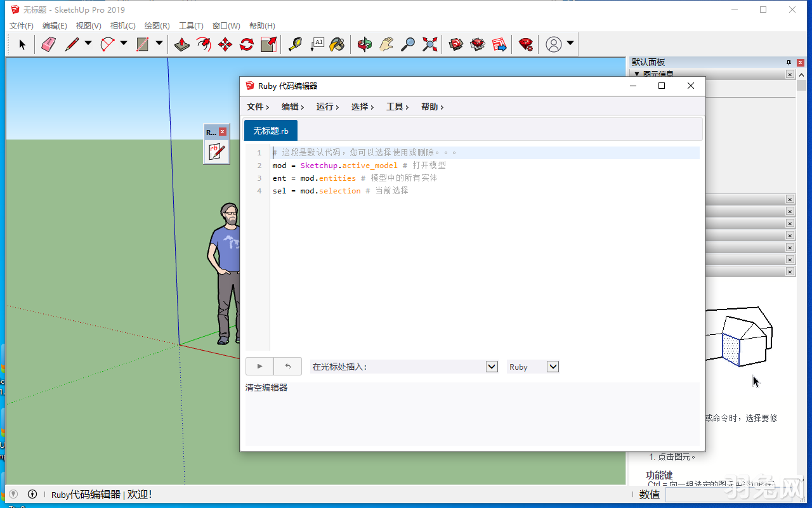Activate the Paint Bucket tool
The height and width of the screenshot is (508, 812).
pyautogui.click(x=336, y=44)
